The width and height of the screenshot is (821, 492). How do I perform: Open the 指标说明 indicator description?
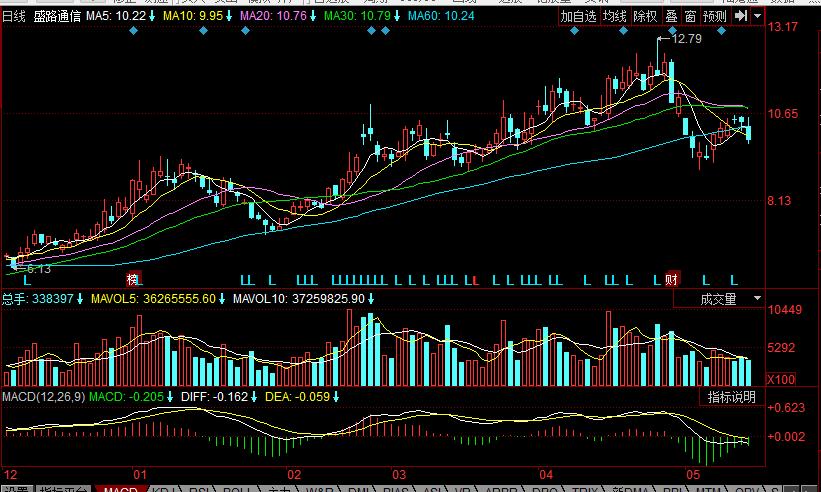point(731,397)
